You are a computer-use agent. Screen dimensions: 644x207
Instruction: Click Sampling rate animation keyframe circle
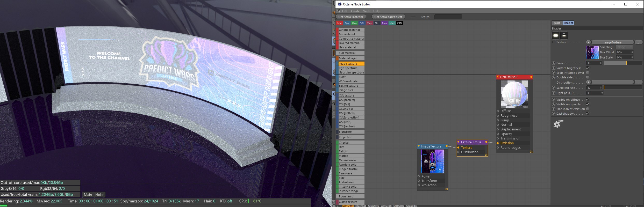tap(554, 88)
